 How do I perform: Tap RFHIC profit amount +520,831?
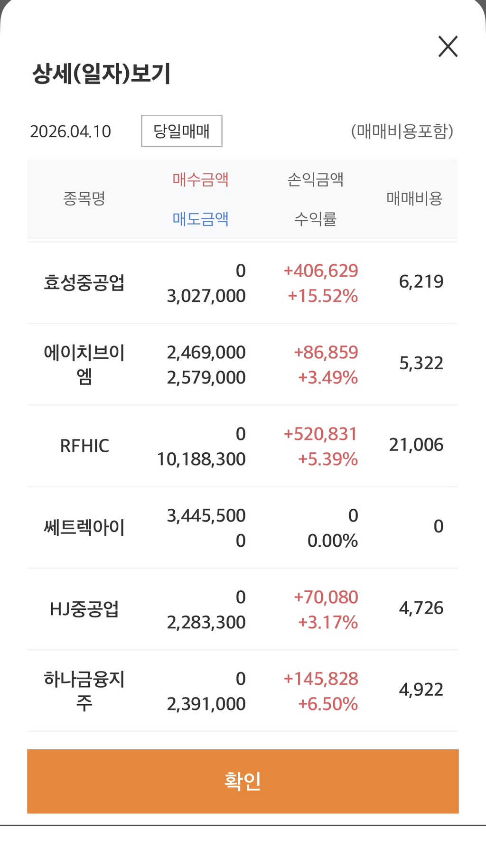pyautogui.click(x=320, y=434)
